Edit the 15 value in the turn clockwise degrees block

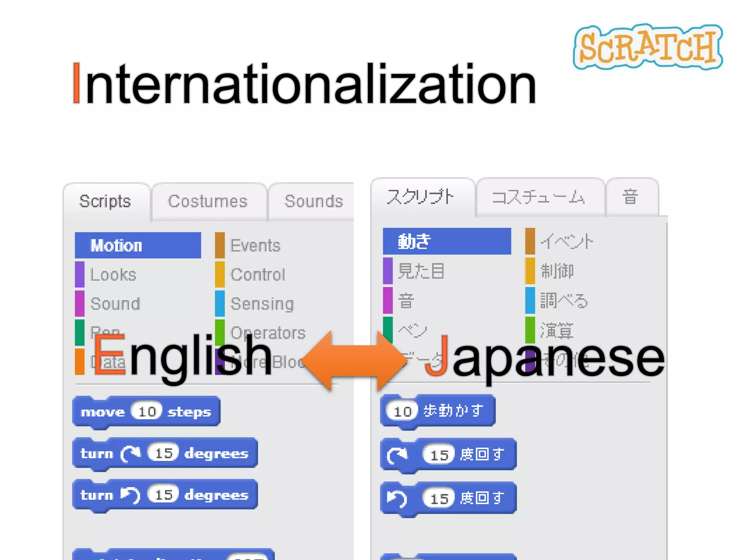(x=163, y=453)
